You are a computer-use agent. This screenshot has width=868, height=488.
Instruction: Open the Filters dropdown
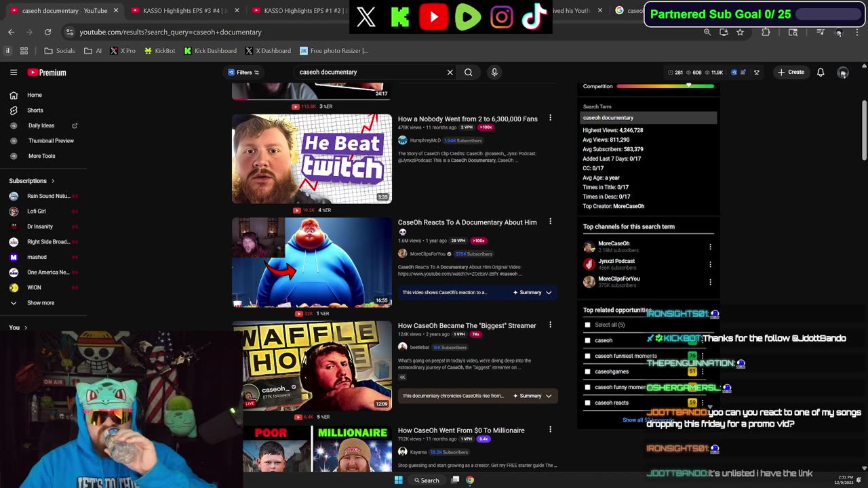tap(243, 73)
